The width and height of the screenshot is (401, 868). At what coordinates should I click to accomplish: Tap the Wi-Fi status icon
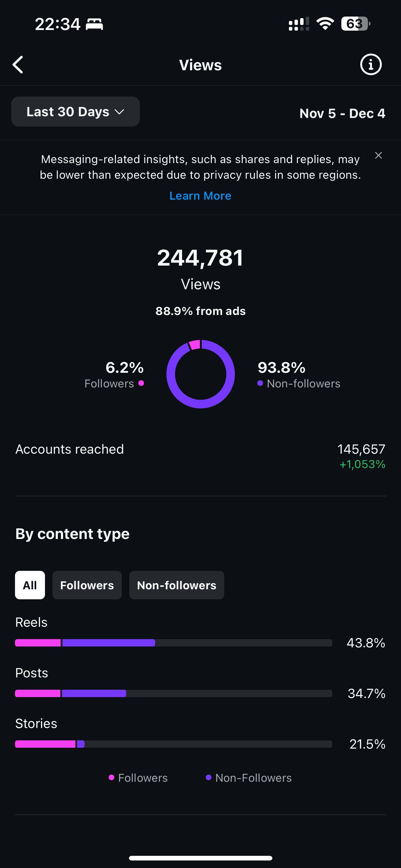[x=325, y=23]
